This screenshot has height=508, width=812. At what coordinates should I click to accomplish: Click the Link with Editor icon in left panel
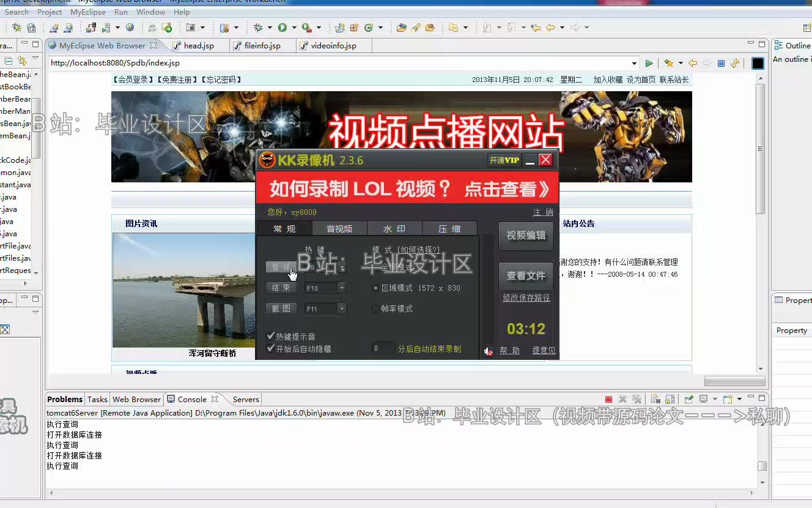[22, 61]
